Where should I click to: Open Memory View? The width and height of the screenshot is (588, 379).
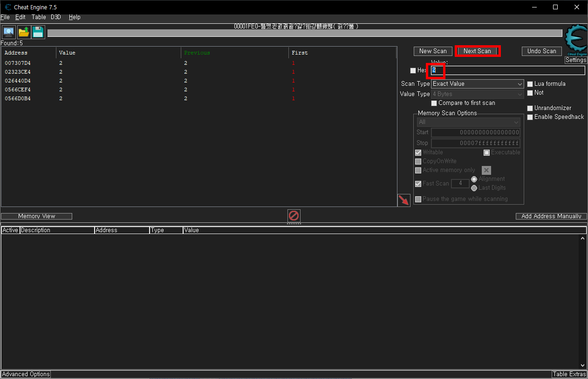(36, 216)
